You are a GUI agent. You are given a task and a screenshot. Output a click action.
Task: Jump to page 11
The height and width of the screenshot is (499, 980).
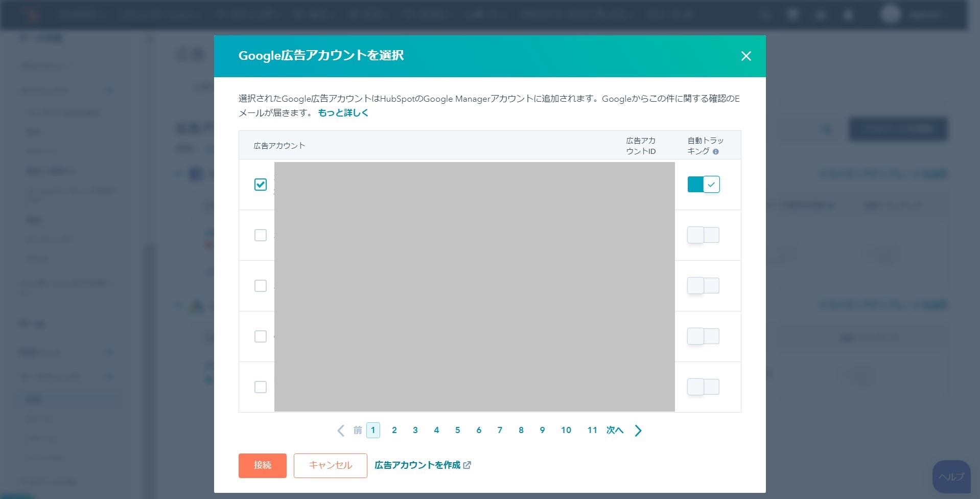click(x=592, y=430)
